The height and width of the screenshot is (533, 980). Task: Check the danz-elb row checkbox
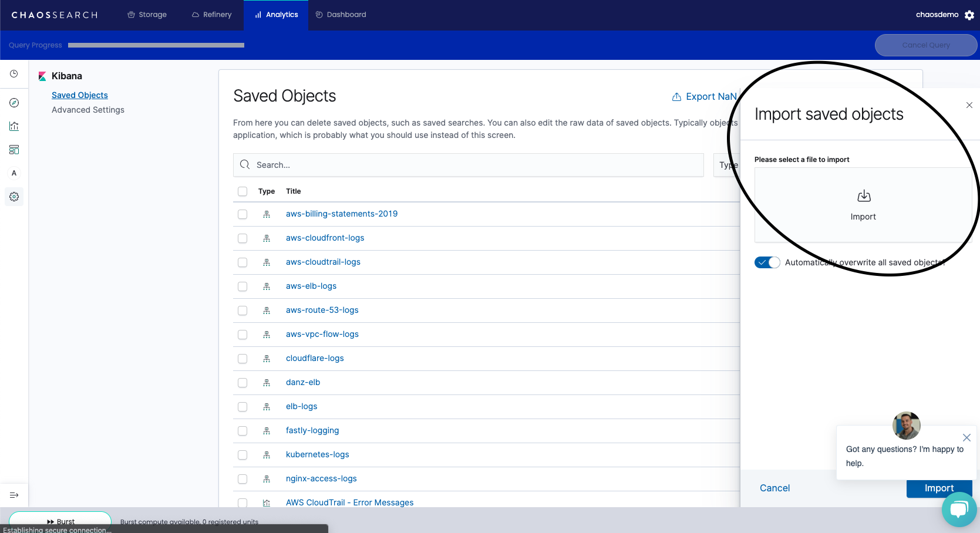click(243, 383)
